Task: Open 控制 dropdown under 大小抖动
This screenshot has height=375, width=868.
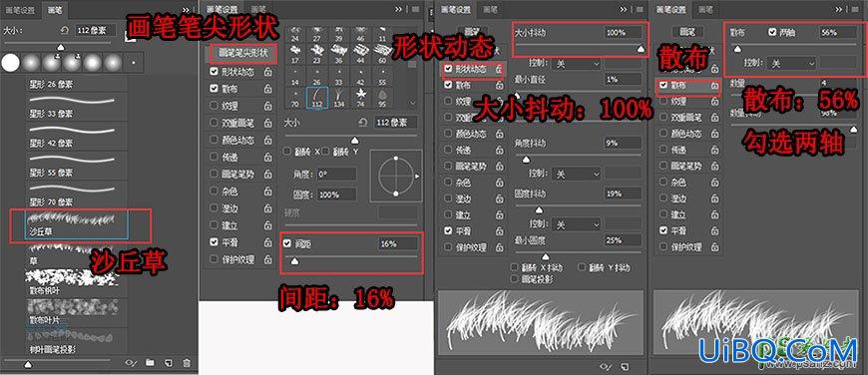Action: coord(577,64)
